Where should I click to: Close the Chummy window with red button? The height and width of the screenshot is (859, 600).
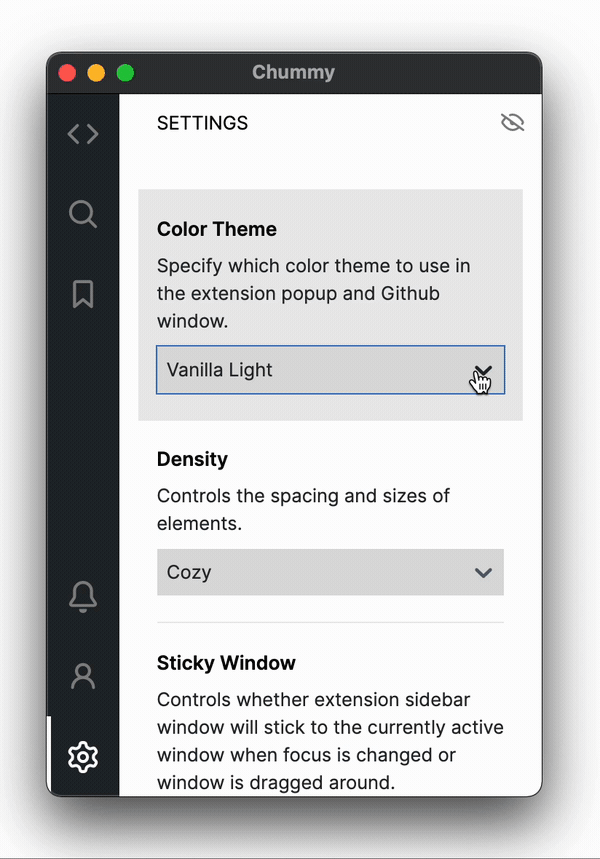pyautogui.click(x=67, y=73)
